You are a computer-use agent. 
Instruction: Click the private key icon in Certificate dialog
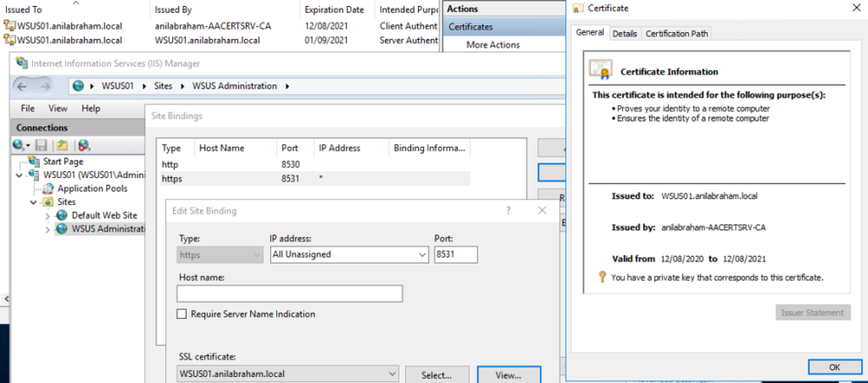coord(603,277)
